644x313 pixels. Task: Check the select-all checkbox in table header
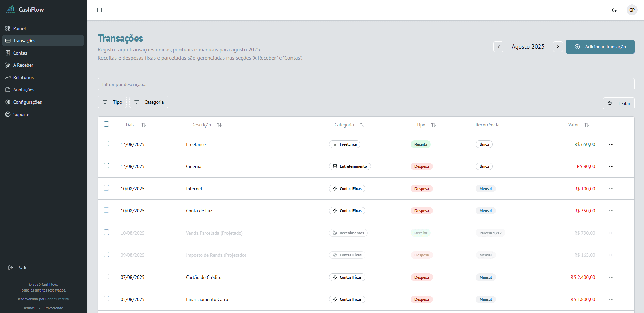coord(106,124)
